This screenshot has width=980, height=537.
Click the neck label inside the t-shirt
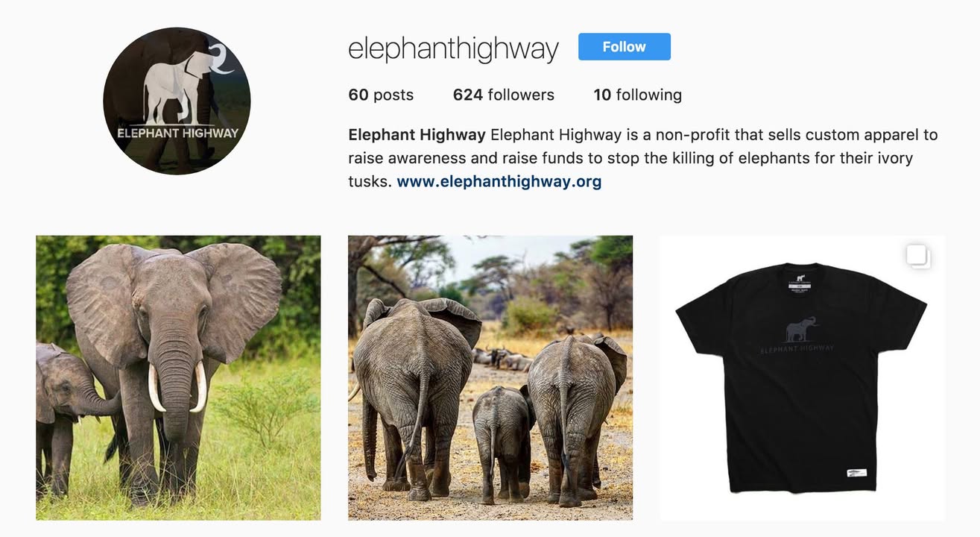pyautogui.click(x=801, y=283)
